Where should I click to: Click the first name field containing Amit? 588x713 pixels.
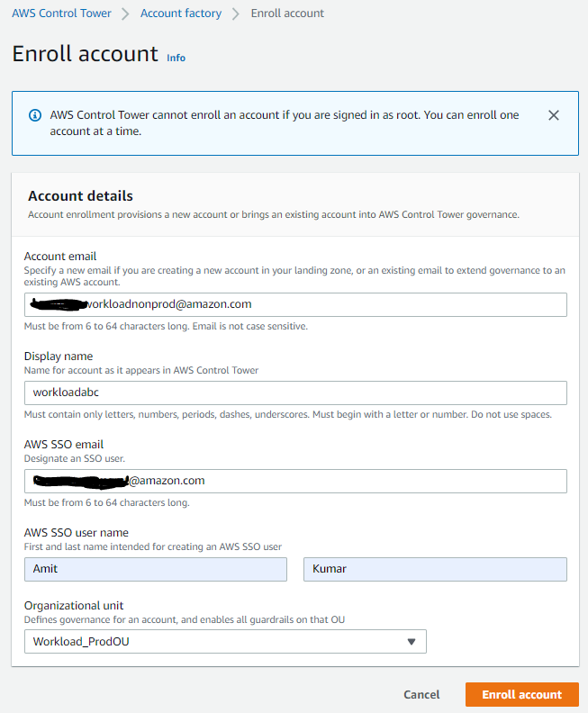pos(156,569)
